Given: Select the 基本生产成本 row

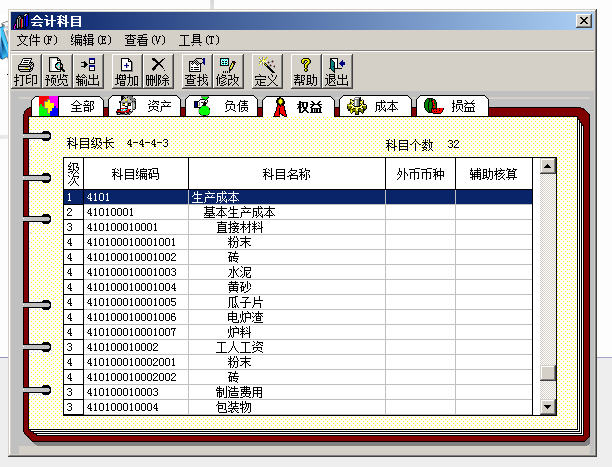Looking at the screenshot, I should pos(298,212).
